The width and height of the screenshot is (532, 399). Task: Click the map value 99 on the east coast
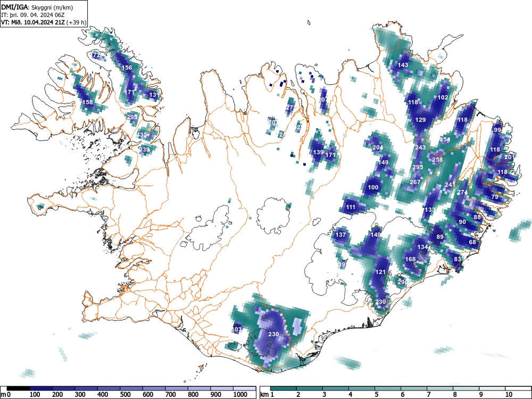(x=497, y=130)
